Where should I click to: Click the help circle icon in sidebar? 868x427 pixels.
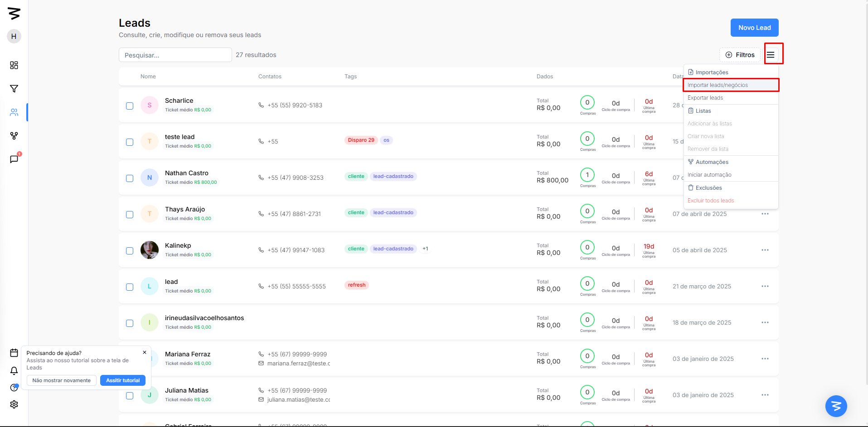pyautogui.click(x=14, y=388)
